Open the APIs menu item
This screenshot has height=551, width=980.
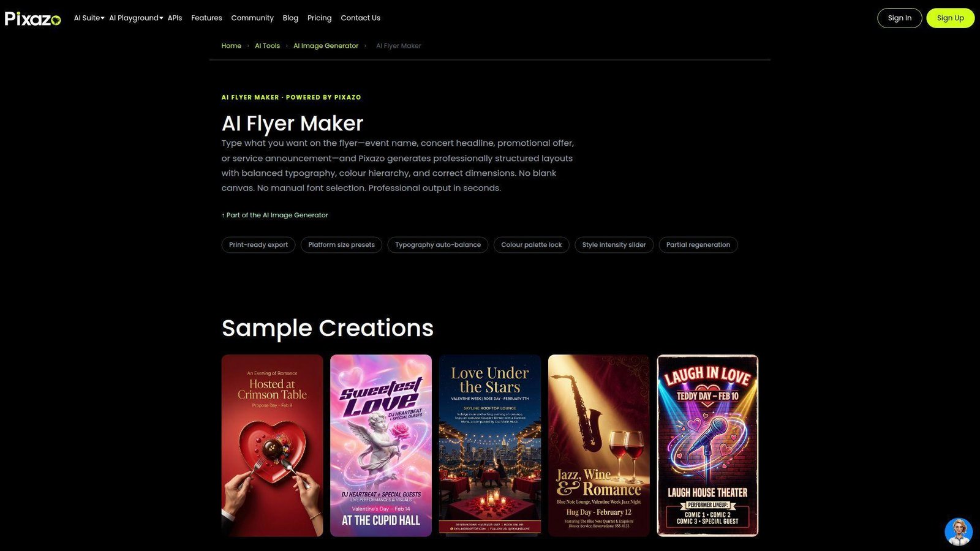point(175,18)
